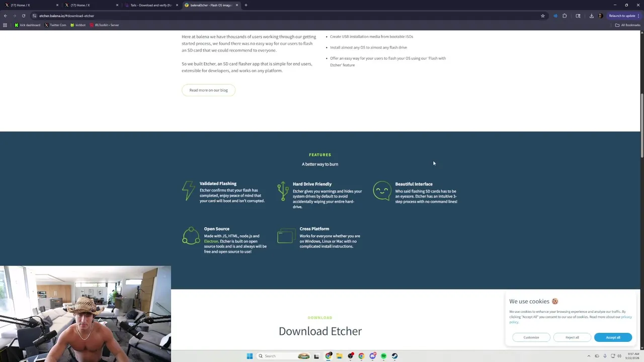The image size is (644, 362).
Task: Click Customize in cookie banner
Action: (531, 337)
